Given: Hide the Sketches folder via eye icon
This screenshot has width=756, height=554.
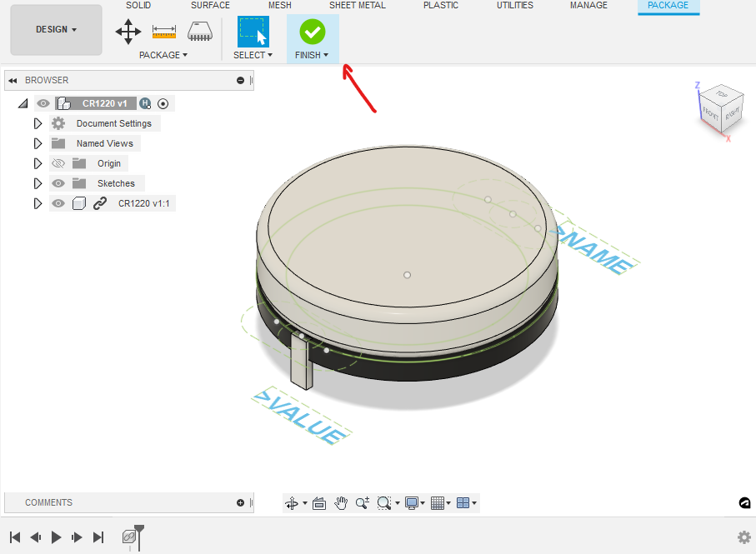Looking at the screenshot, I should [x=58, y=183].
